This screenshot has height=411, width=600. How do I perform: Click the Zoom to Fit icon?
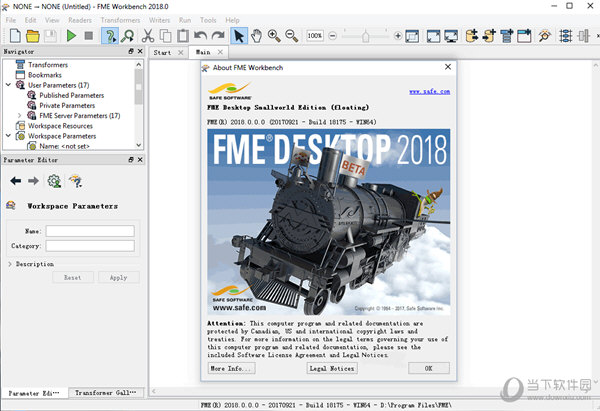[412, 36]
